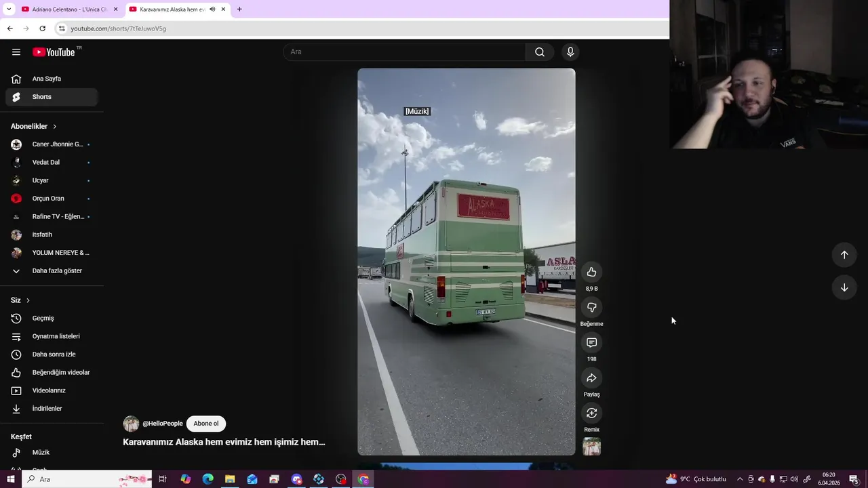Reload the page in browser
This screenshot has width=868, height=488.
[42, 28]
